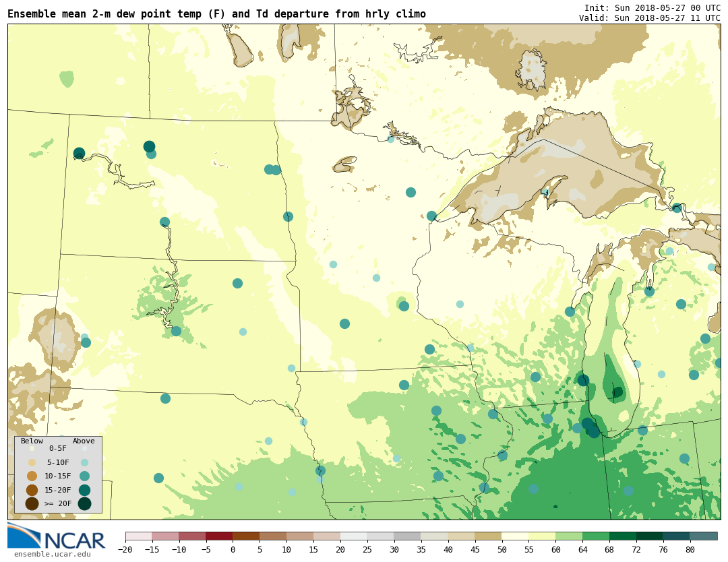
Task: Click the '>= 20F' legend label
Action: tap(58, 503)
